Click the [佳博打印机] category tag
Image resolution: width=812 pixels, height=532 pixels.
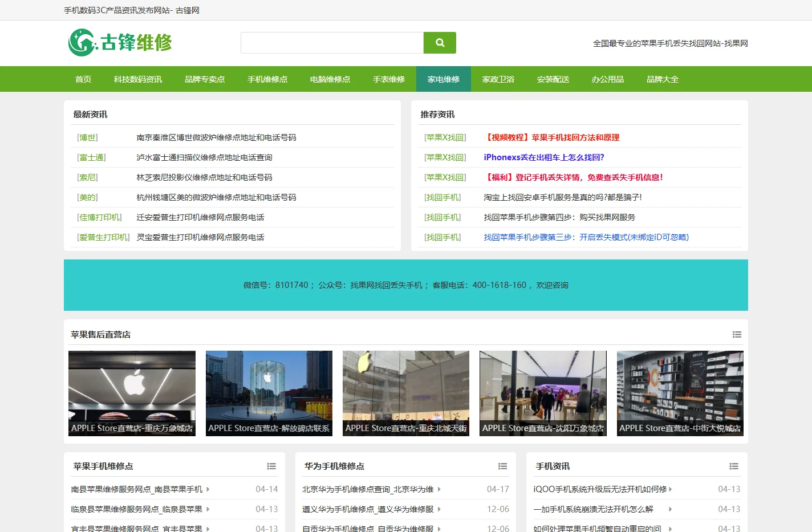click(x=100, y=217)
